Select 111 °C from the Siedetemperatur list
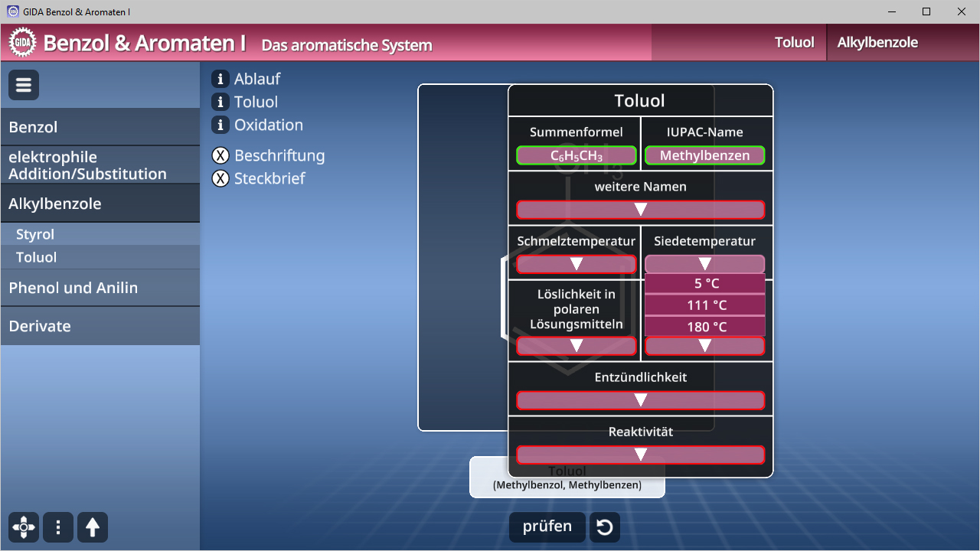The width and height of the screenshot is (980, 551). (x=704, y=305)
